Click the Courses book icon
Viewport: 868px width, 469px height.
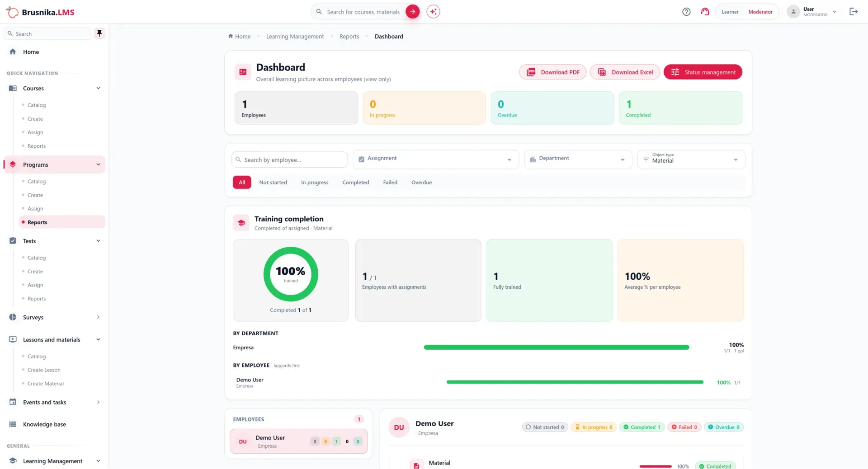(13, 89)
